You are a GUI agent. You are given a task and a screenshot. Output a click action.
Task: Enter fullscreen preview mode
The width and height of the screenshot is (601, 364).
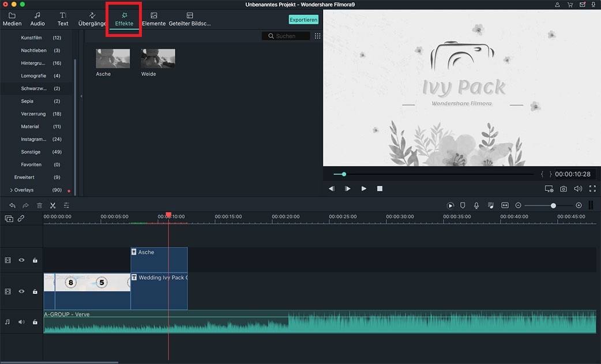[x=592, y=189]
